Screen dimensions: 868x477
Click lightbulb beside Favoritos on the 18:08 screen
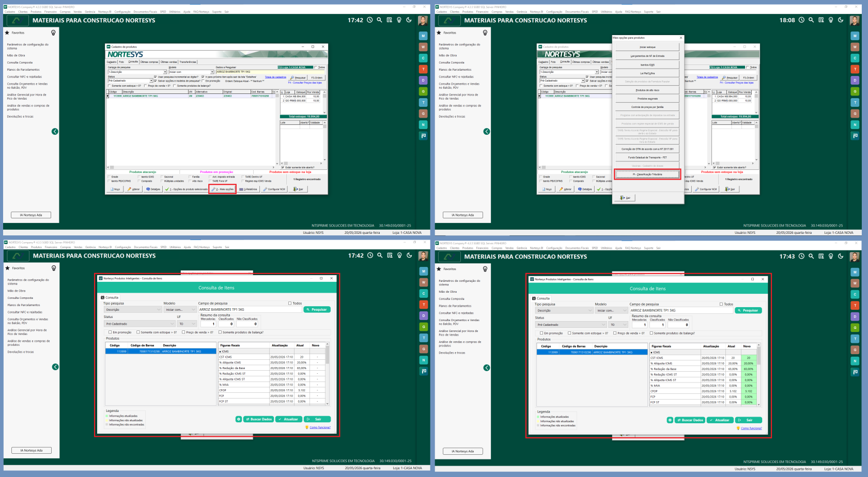coord(485,33)
